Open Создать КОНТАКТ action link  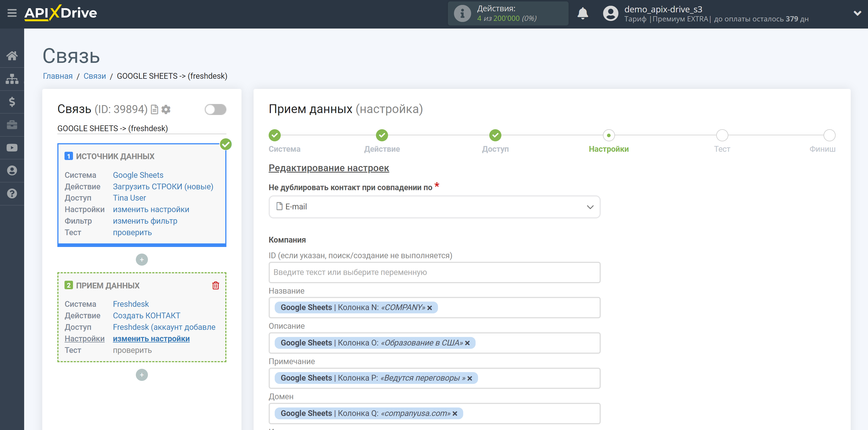tap(147, 315)
